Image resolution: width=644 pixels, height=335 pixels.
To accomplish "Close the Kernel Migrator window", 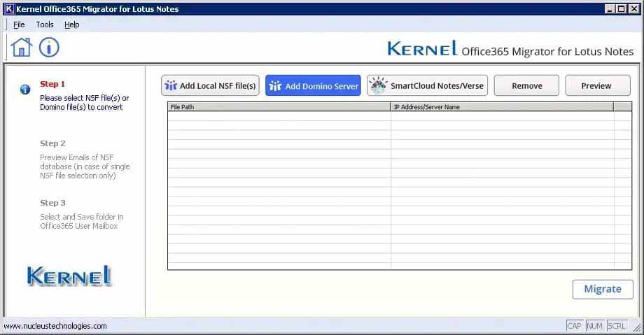I will 633,8.
